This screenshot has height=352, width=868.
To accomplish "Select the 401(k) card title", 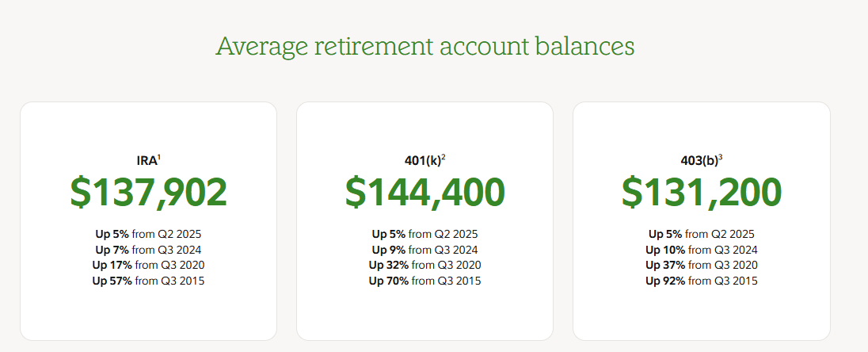I will click(x=422, y=161).
